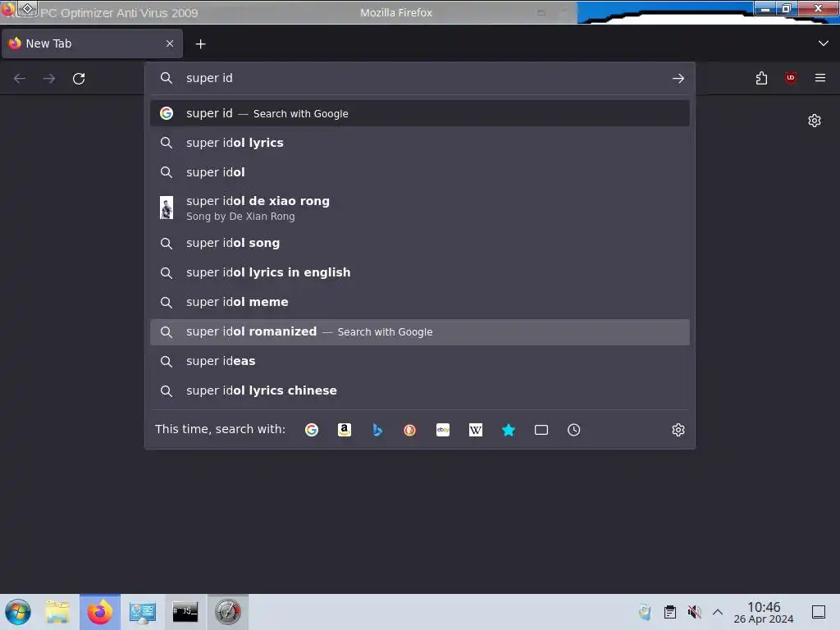Expand hidden system tray icons
Image resolution: width=840 pixels, height=630 pixels.
[718, 612]
